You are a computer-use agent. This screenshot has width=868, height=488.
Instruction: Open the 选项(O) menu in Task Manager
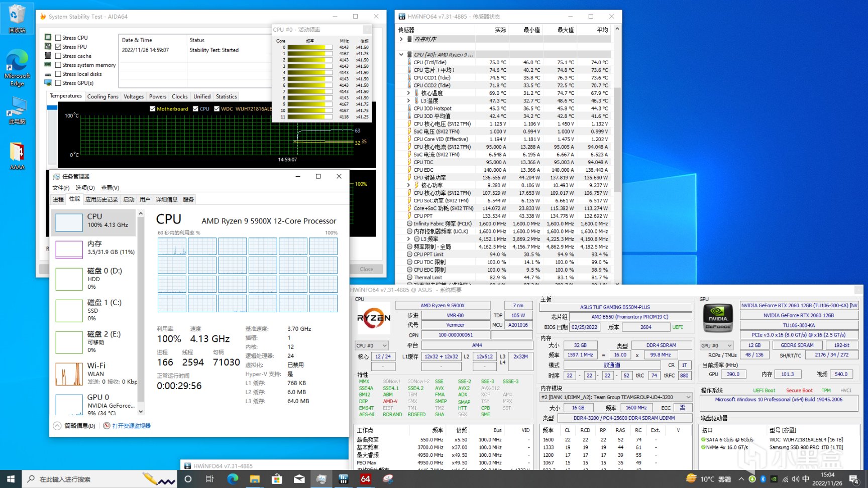coord(85,188)
